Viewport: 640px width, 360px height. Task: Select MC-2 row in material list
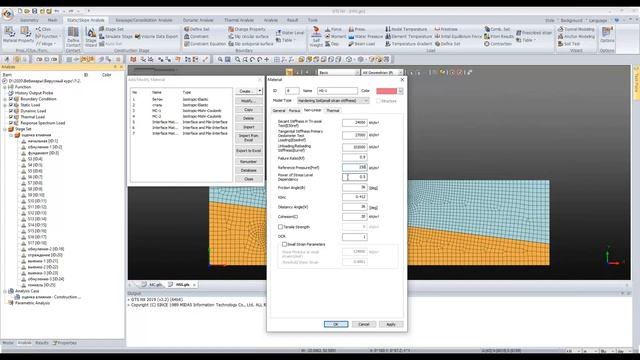click(x=180, y=116)
